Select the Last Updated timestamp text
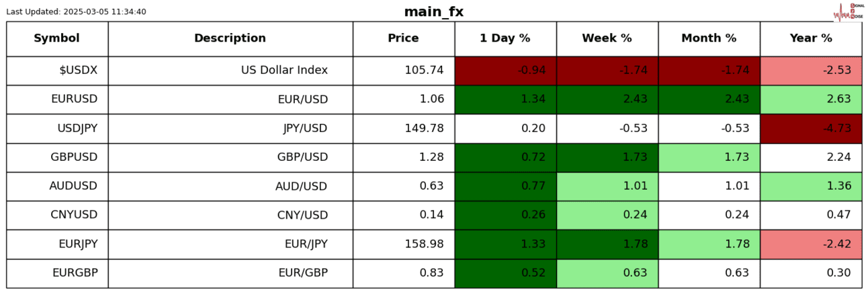 76,11
